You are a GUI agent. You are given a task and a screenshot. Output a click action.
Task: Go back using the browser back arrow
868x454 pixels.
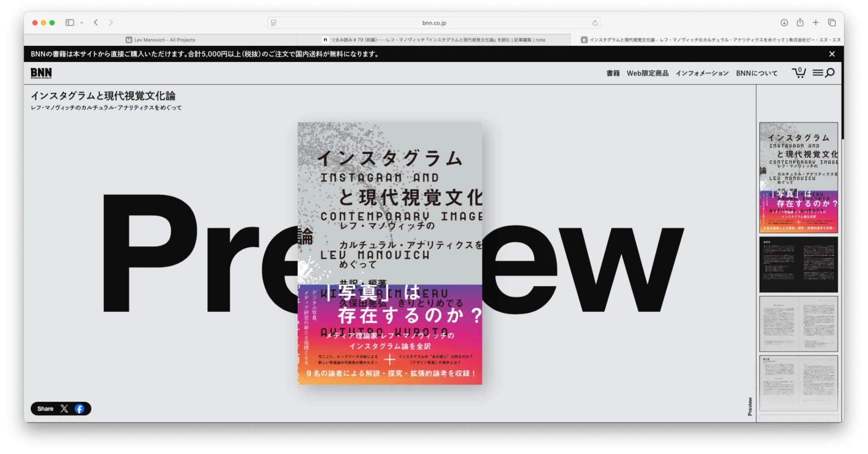click(x=96, y=23)
